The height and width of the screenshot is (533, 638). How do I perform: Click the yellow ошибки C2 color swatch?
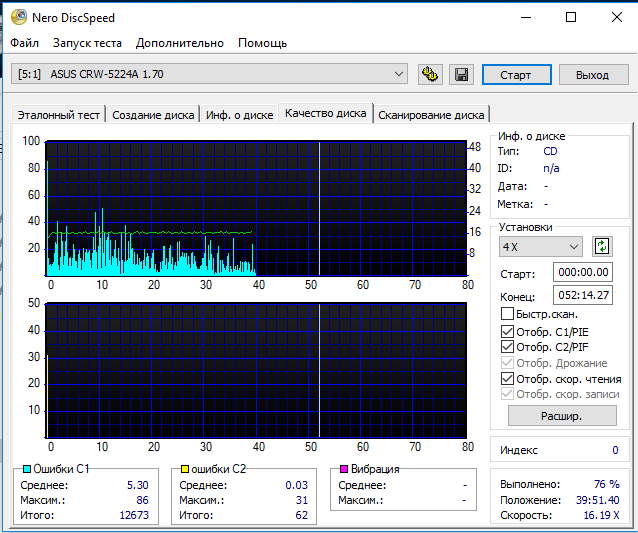point(185,469)
